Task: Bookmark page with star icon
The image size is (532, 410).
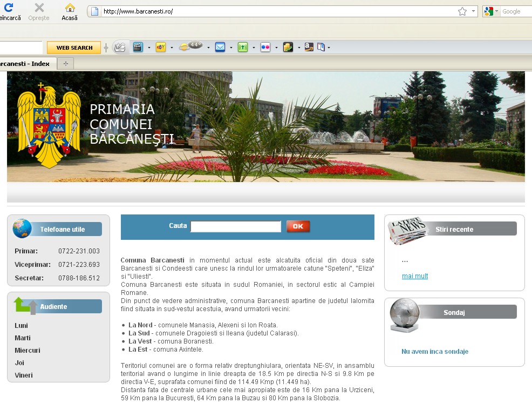Action: 462,11
